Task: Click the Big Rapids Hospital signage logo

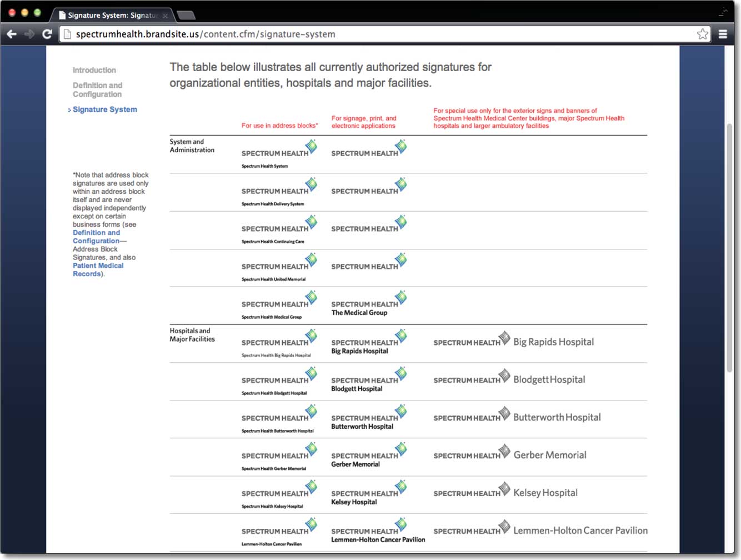Action: [369, 342]
